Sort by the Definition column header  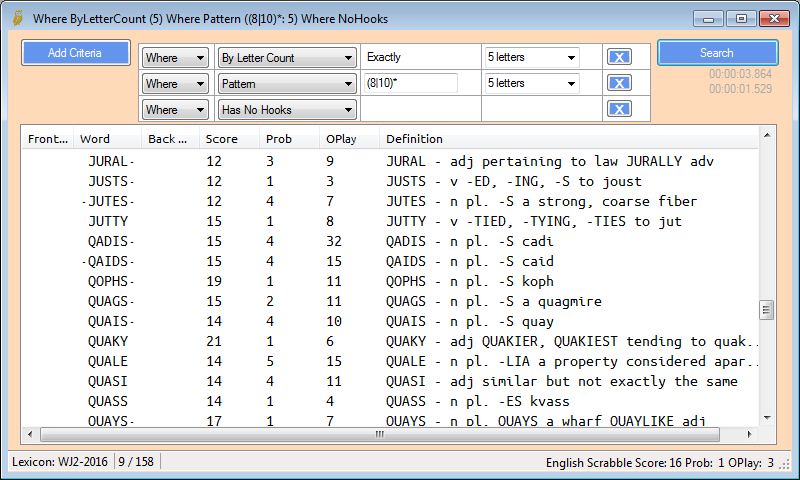569,139
